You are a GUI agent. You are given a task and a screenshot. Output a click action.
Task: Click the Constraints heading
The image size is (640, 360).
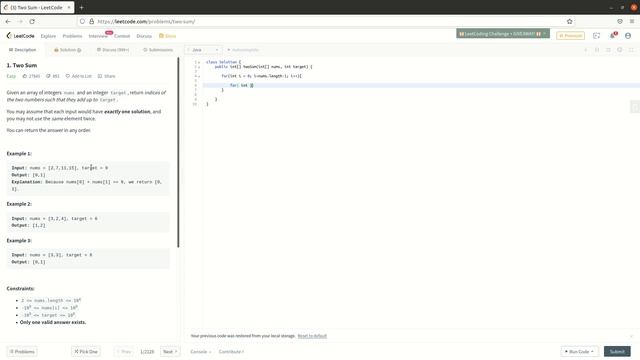pos(20,289)
